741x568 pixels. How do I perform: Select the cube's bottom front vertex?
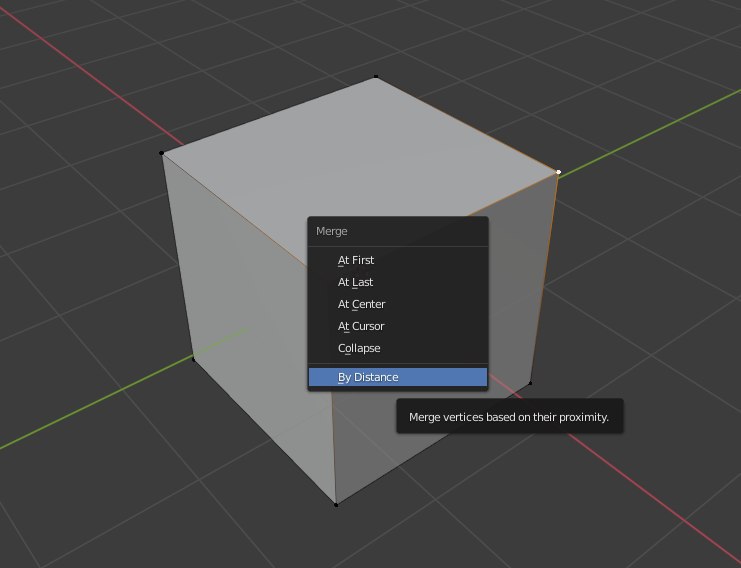pos(336,505)
